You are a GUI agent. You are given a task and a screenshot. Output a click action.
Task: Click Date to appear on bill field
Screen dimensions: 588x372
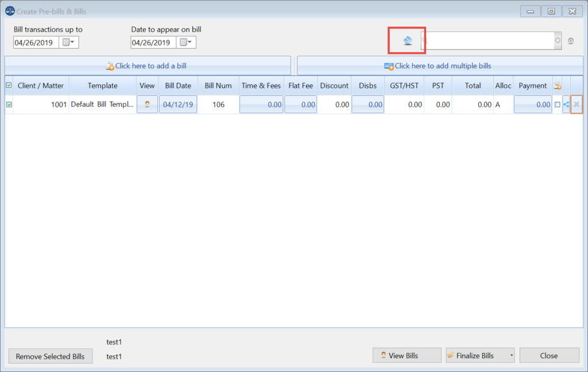point(153,42)
